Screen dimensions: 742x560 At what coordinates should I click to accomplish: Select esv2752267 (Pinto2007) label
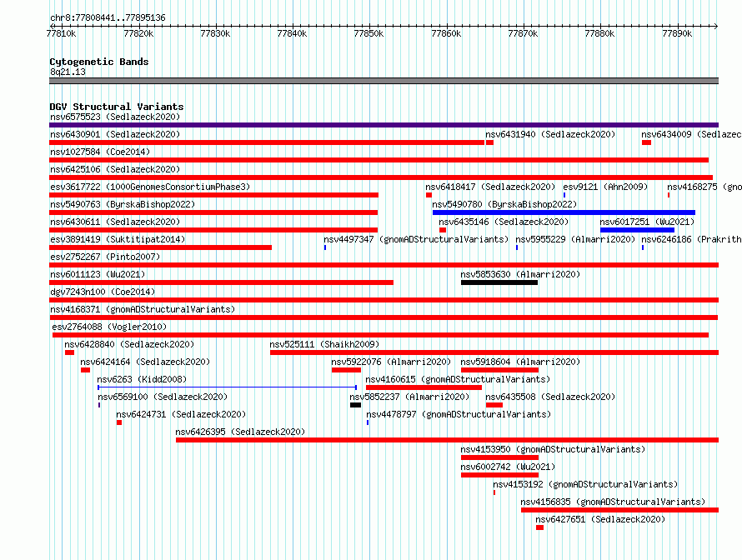pyautogui.click(x=105, y=257)
